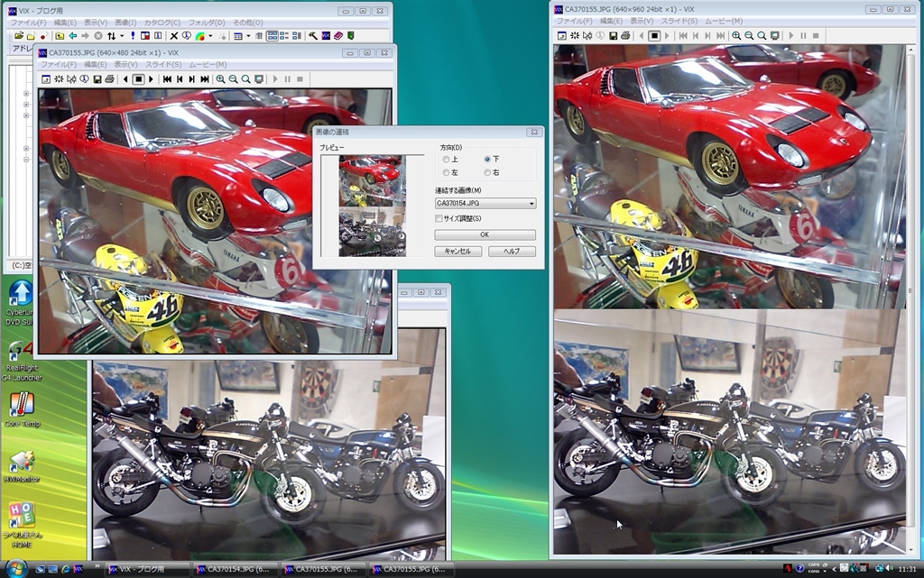Enable the サイズ調整(S) checkbox
The height and width of the screenshot is (578, 924).
point(439,218)
